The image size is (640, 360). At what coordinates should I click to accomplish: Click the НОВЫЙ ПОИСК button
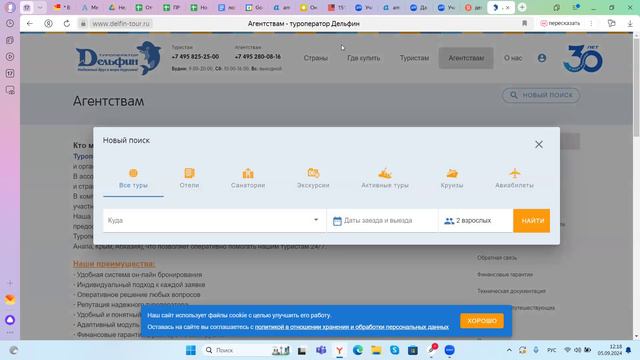click(541, 95)
